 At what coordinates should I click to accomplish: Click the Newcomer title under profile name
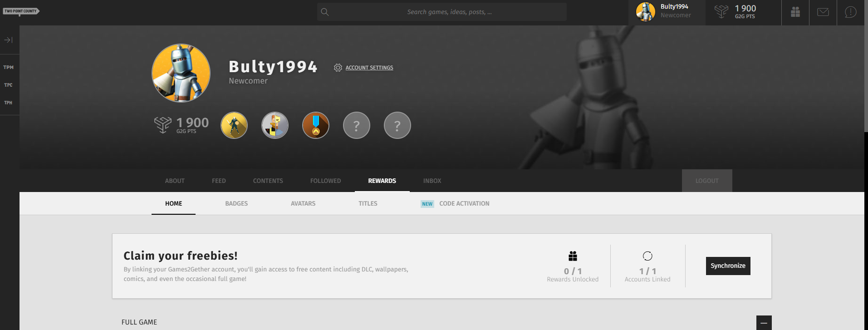248,81
